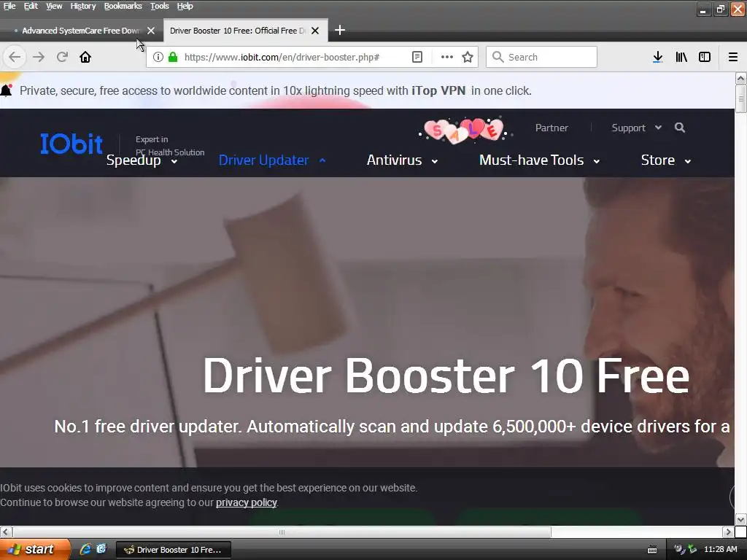Image resolution: width=747 pixels, height=560 pixels.
Task: Expand the Antivirus dropdown menu
Action: coord(402,160)
